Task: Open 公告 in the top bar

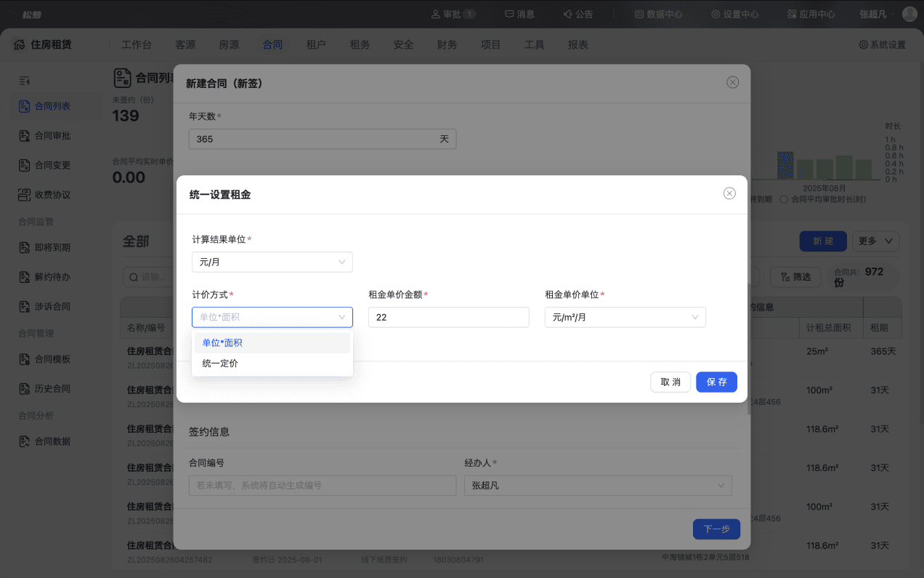Action: [578, 14]
